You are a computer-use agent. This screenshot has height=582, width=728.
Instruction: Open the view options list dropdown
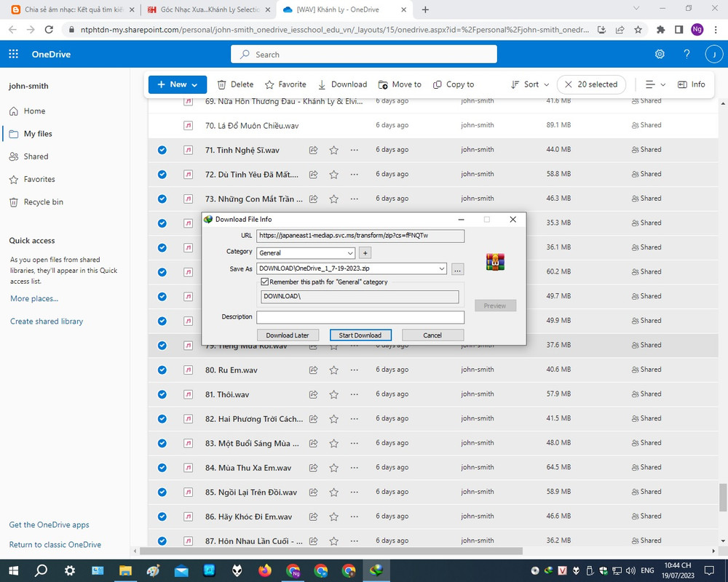coord(656,84)
